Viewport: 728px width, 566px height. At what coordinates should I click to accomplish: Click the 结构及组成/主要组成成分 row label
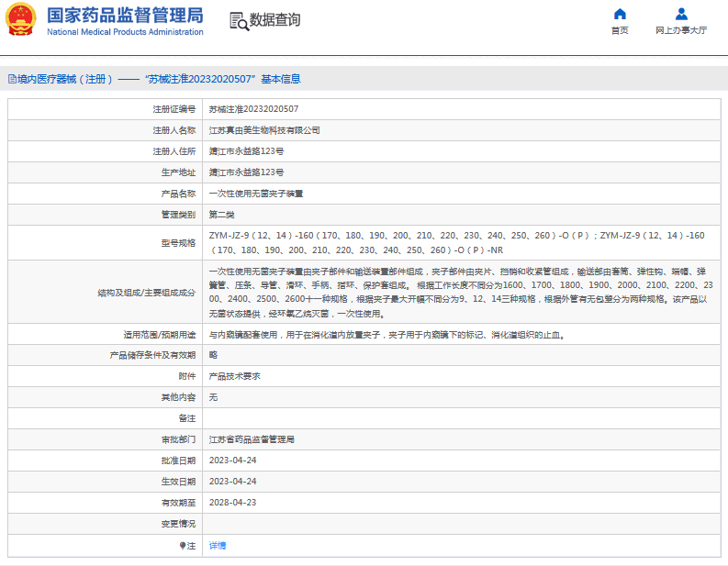click(146, 293)
